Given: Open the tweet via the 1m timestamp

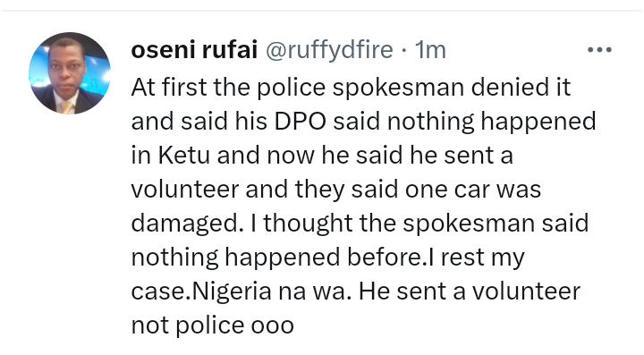Looking at the screenshot, I should pyautogui.click(x=430, y=50).
